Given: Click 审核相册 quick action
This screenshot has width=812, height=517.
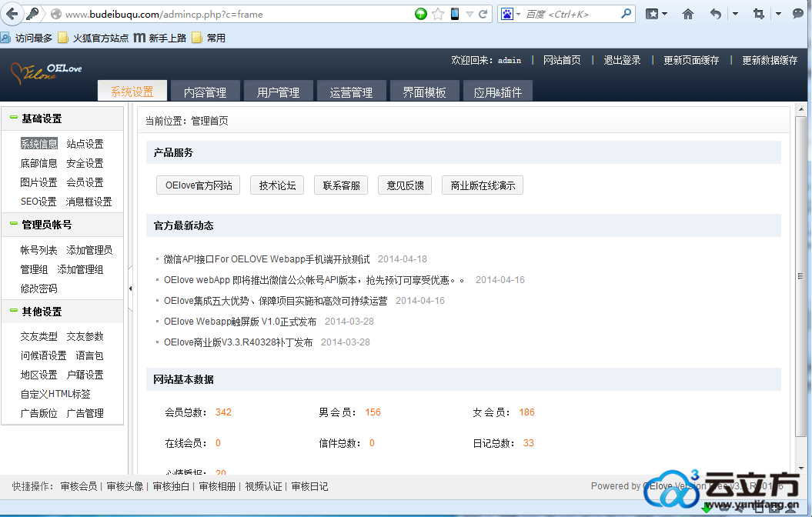Looking at the screenshot, I should click(x=218, y=486).
